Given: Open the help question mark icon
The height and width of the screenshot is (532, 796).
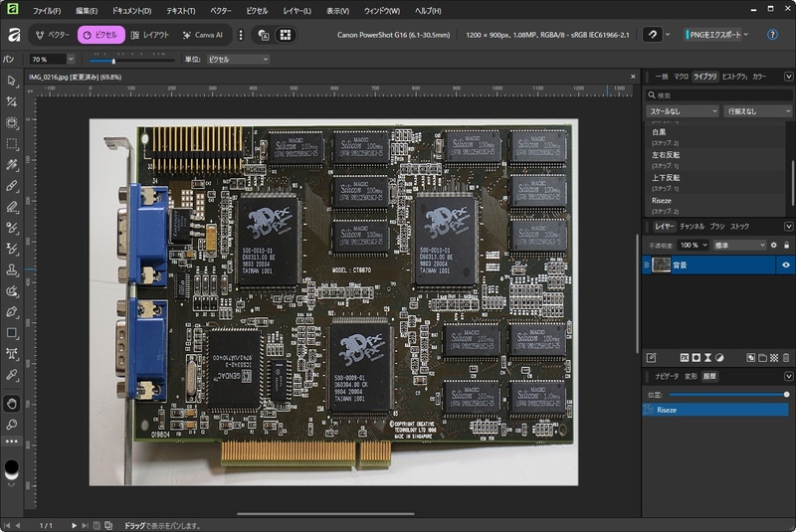Looking at the screenshot, I should [772, 35].
